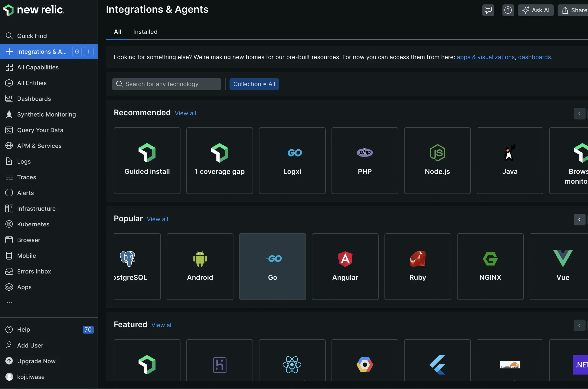This screenshot has width=588, height=389.
Task: Select the Logxi Go integration card
Action: (x=292, y=161)
